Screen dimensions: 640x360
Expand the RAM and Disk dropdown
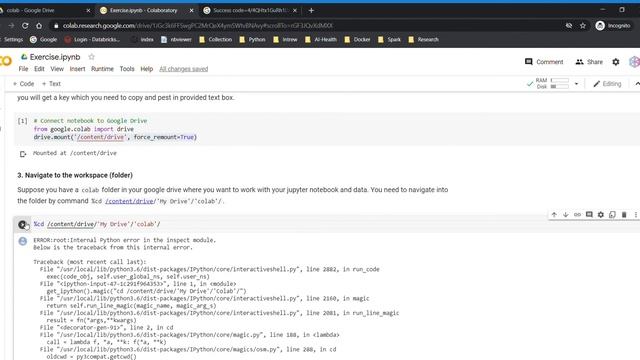576,84
